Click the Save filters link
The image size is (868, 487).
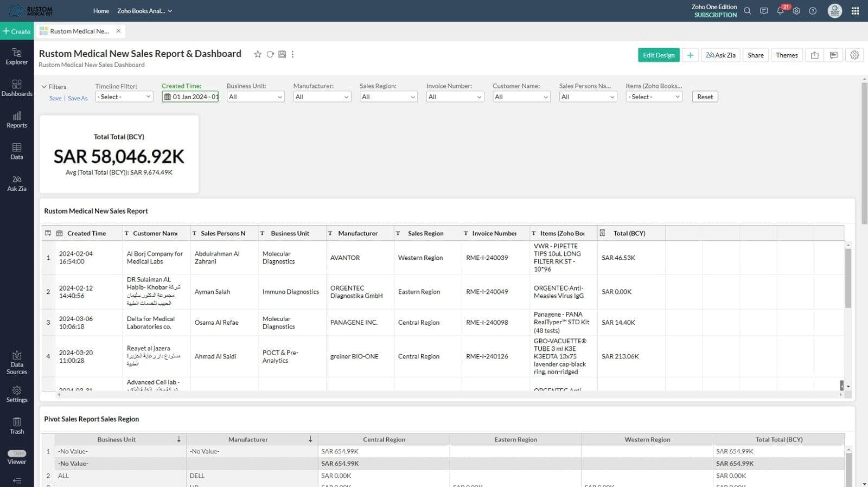(x=55, y=98)
